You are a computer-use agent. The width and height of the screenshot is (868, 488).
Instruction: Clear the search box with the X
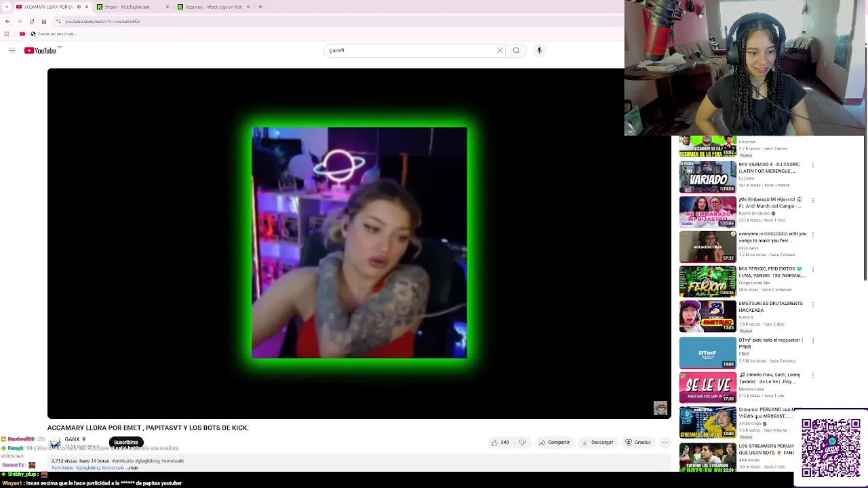(x=500, y=50)
